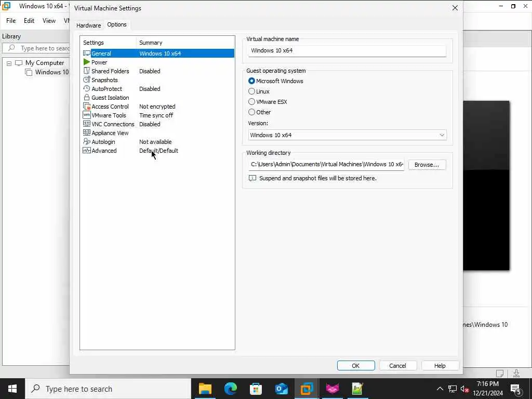The height and width of the screenshot is (399, 532).
Task: Open the Edit menu in VMware
Action: 29,21
